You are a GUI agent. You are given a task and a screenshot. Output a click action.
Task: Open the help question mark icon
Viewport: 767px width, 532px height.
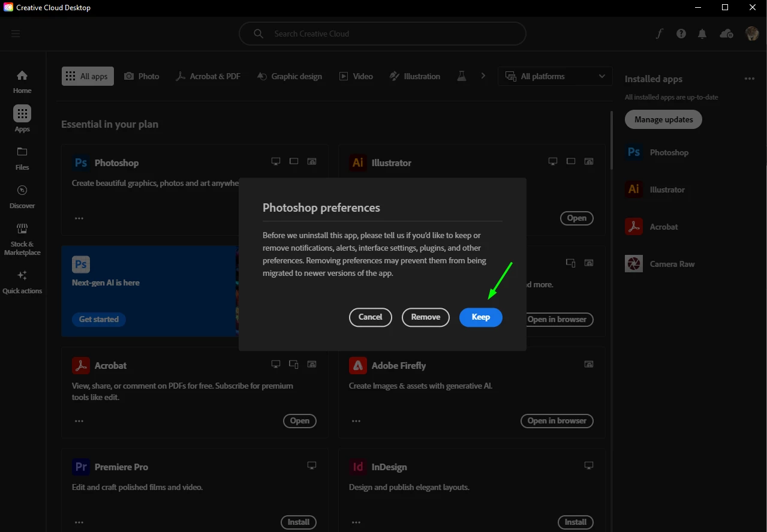click(681, 34)
